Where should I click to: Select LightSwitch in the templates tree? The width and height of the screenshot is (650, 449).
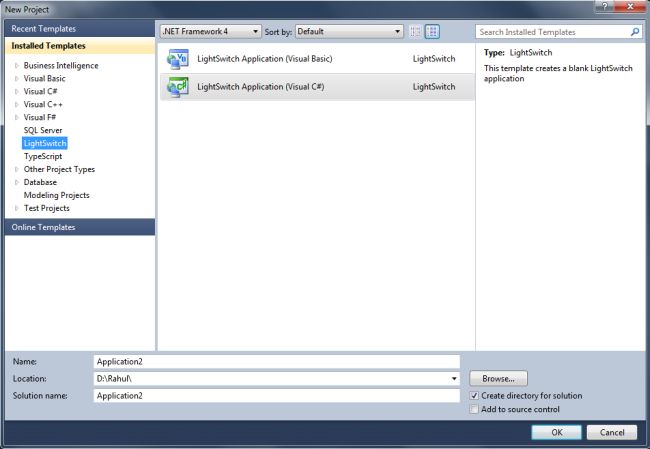(x=45, y=143)
